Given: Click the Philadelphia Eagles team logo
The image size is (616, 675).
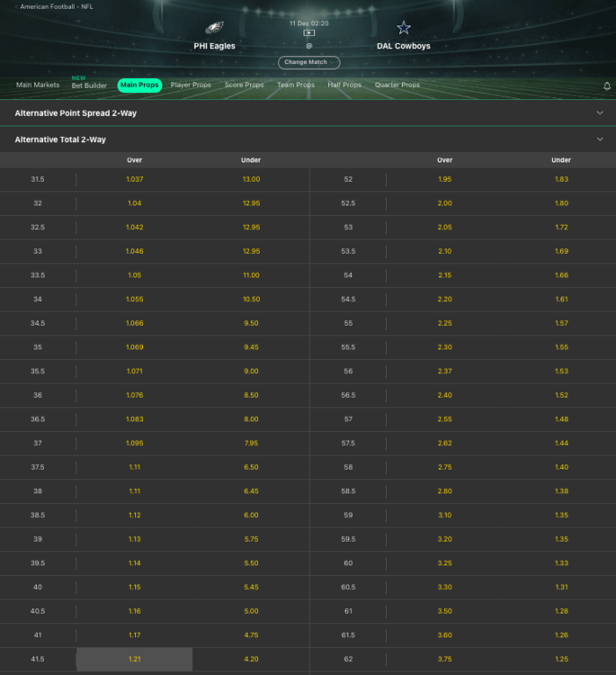Looking at the screenshot, I should (213, 28).
